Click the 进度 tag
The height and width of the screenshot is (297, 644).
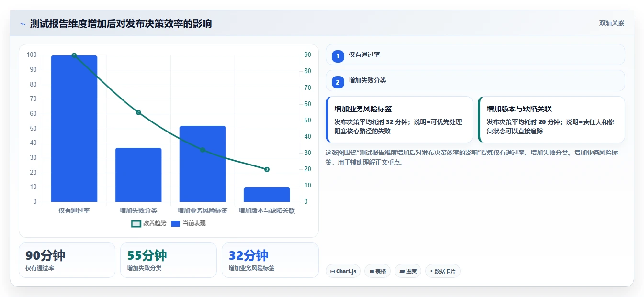pyautogui.click(x=408, y=271)
